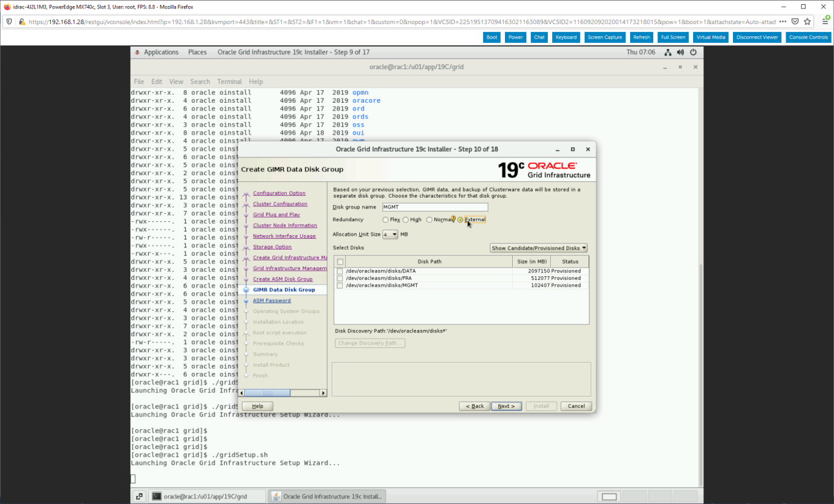834x504 pixels.
Task: Minimize the Oracle installer dialog
Action: tap(558, 149)
